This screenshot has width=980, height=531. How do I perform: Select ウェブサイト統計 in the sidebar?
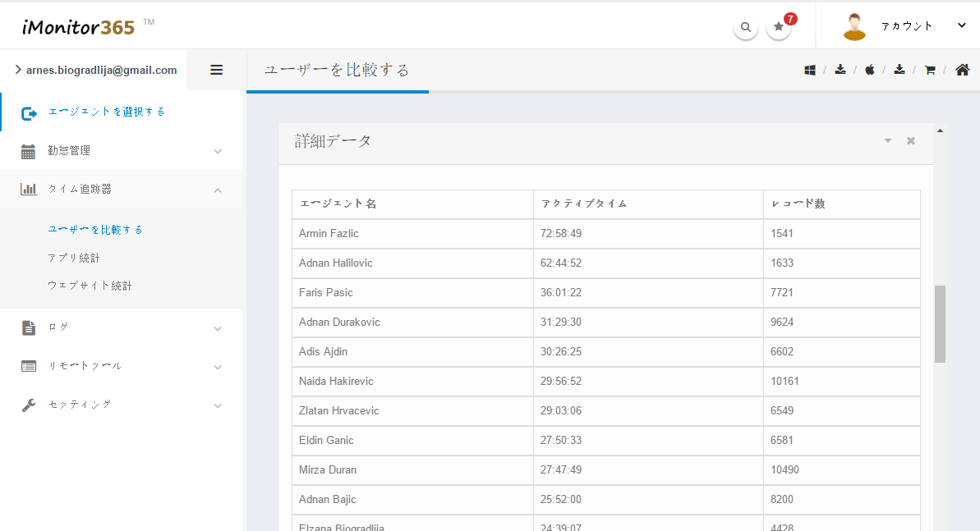click(90, 286)
